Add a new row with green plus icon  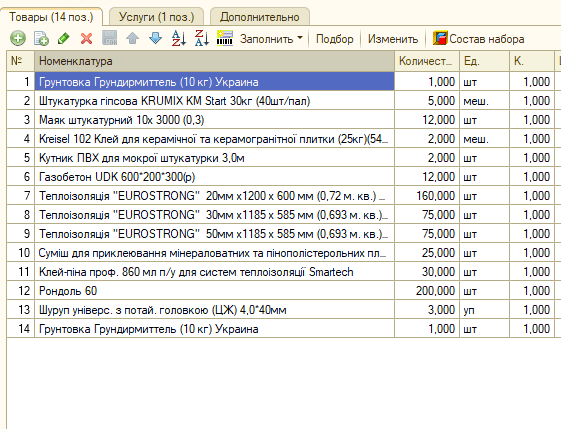[18, 38]
